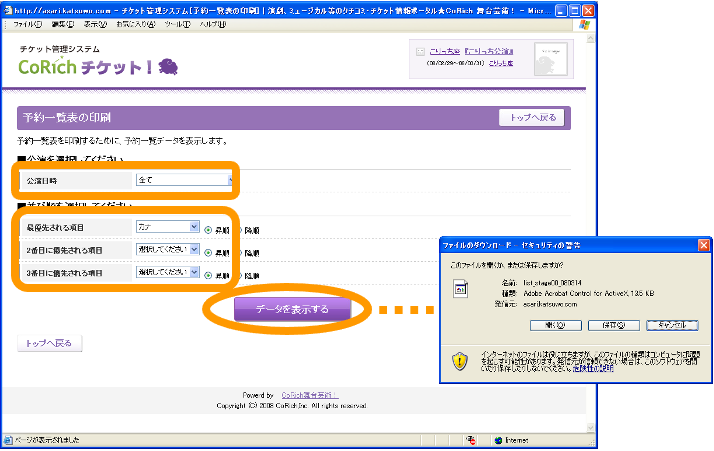Open the 公演日時 dropdown showing 全て
The height and width of the screenshot is (451, 714).
[x=184, y=181]
